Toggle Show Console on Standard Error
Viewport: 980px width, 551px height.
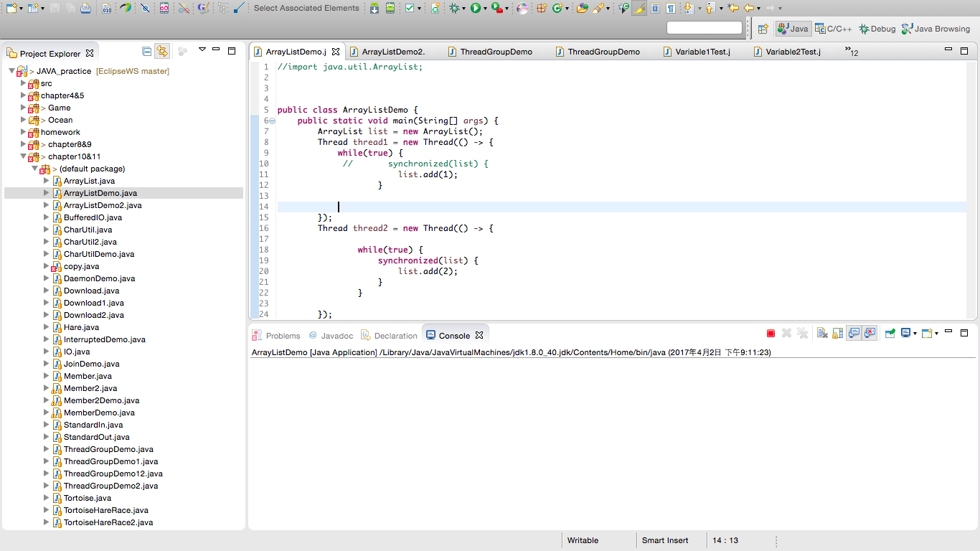point(870,334)
